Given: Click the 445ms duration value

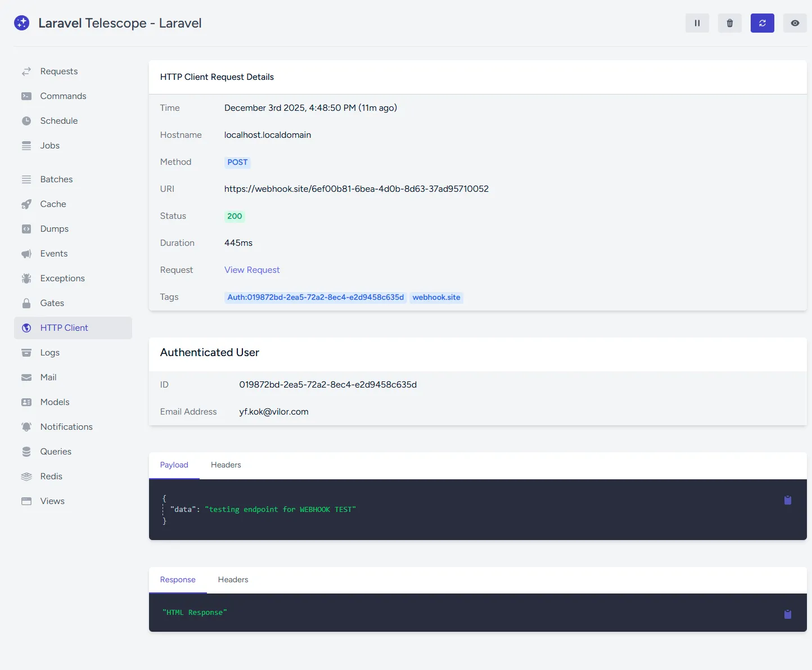Looking at the screenshot, I should [x=238, y=243].
